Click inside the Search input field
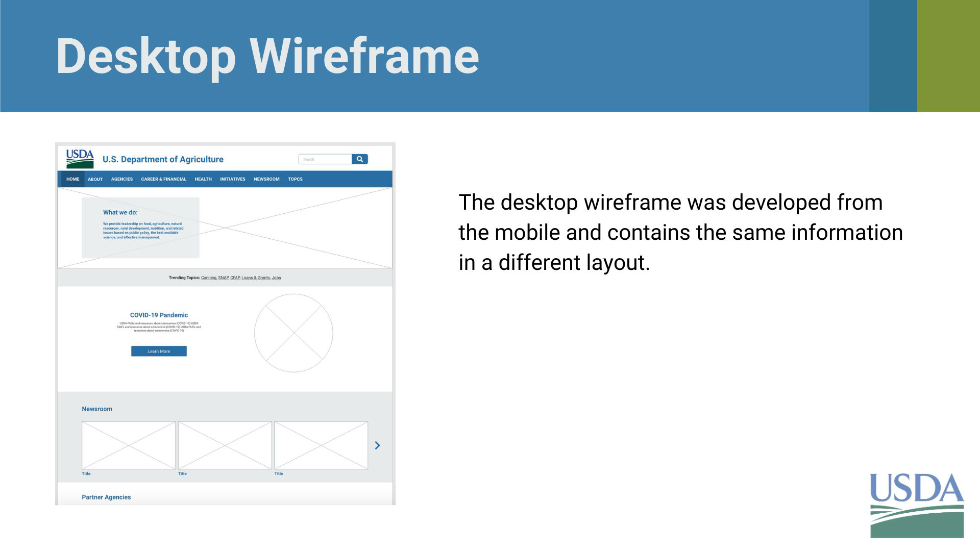980x551 pixels. pyautogui.click(x=325, y=159)
